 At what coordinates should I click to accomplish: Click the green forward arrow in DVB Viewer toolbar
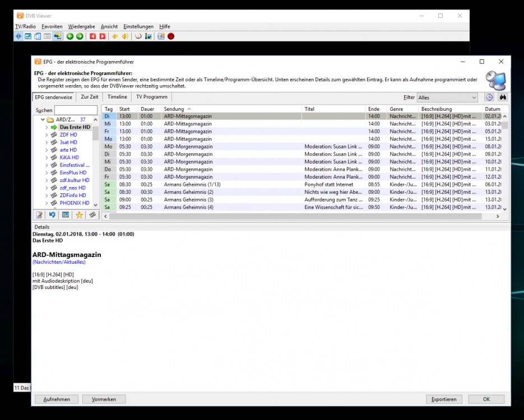click(80, 36)
